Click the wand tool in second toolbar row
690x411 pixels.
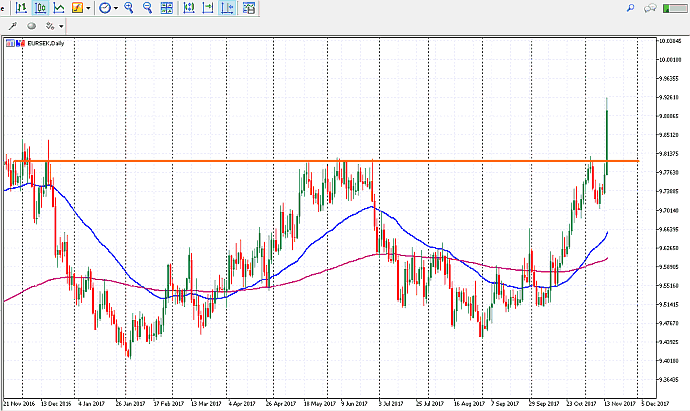(x=12, y=25)
